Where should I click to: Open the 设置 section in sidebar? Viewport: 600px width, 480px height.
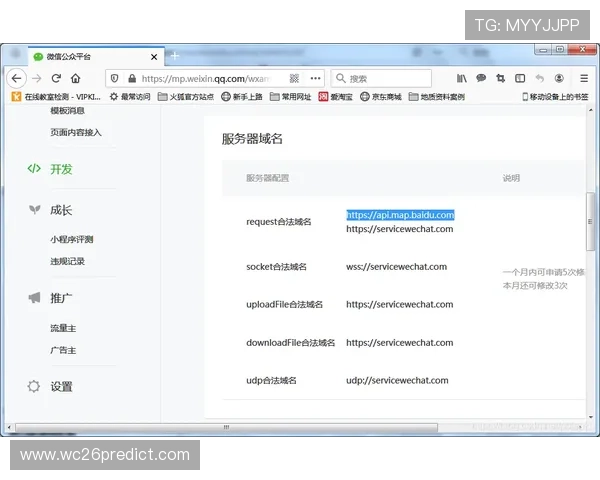pyautogui.click(x=61, y=387)
